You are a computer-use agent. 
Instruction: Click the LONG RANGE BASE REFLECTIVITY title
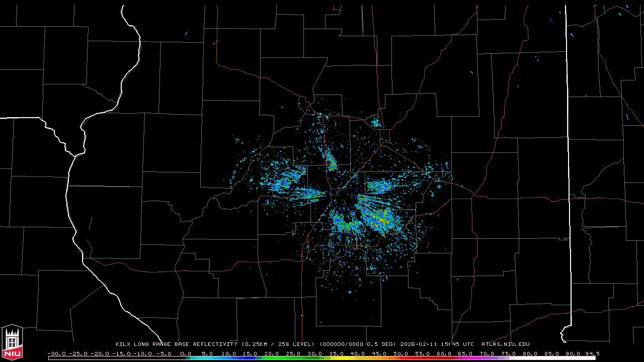pyautogui.click(x=186, y=344)
